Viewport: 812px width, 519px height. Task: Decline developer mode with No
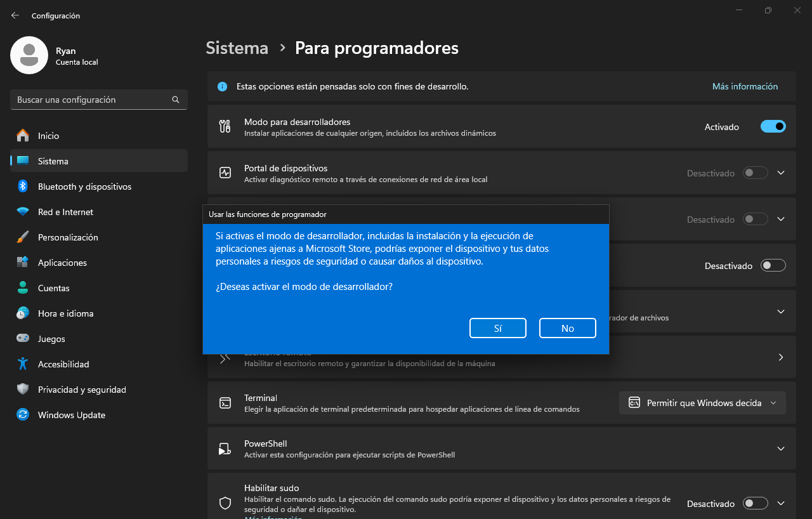coord(568,328)
